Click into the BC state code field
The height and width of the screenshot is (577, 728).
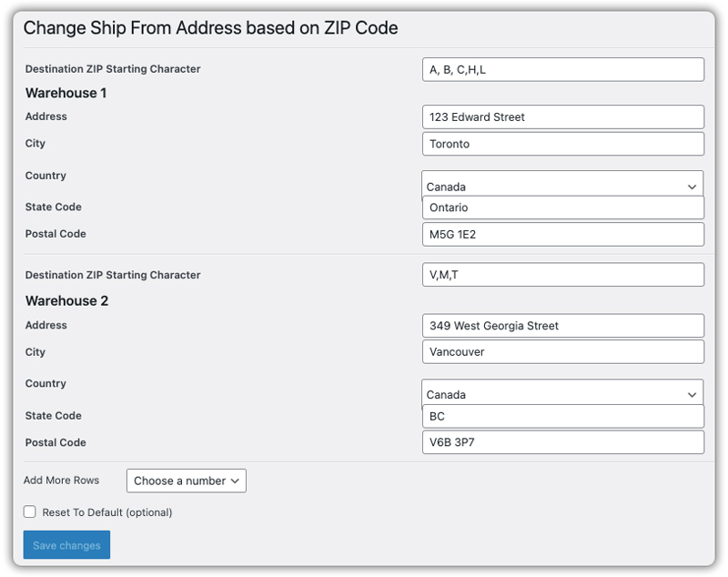(562, 417)
